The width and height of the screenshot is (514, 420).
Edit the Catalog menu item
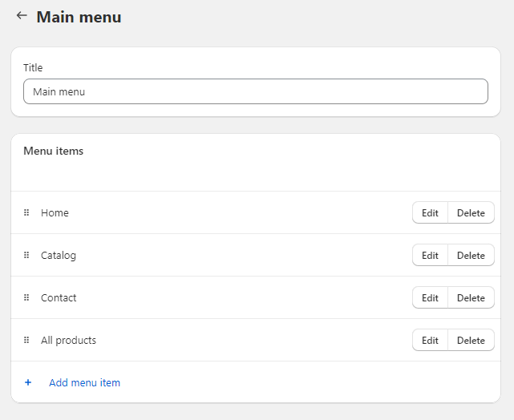(430, 255)
